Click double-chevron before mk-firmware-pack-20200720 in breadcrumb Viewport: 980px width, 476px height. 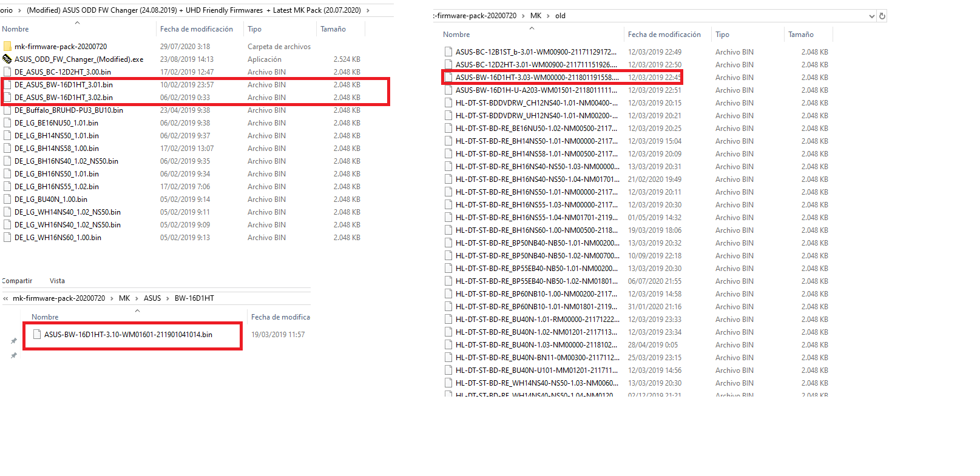click(5, 298)
